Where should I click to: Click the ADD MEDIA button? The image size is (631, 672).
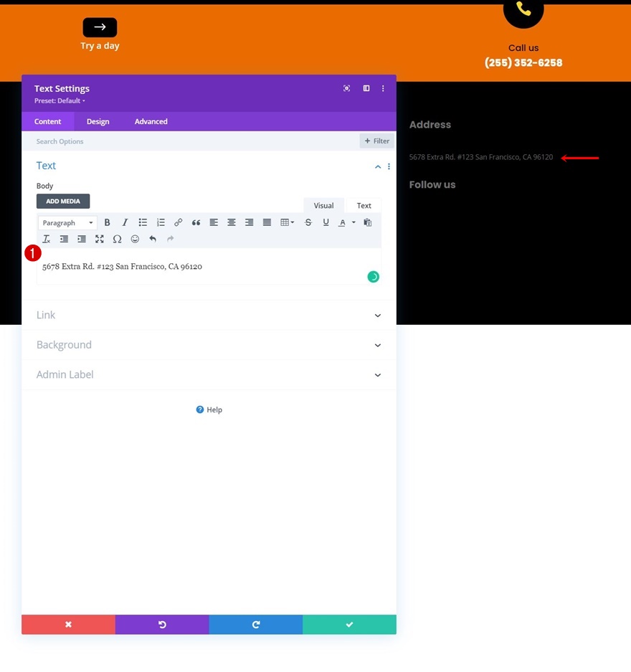(63, 201)
